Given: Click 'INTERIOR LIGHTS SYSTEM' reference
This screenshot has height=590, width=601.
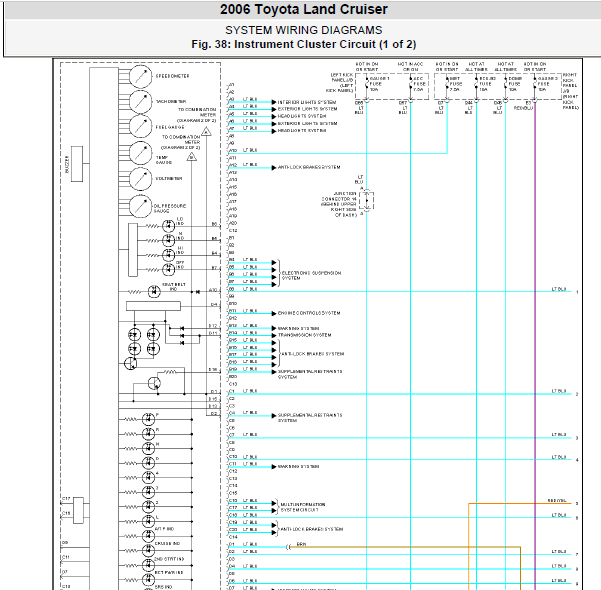Looking at the screenshot, I should coord(307,102).
